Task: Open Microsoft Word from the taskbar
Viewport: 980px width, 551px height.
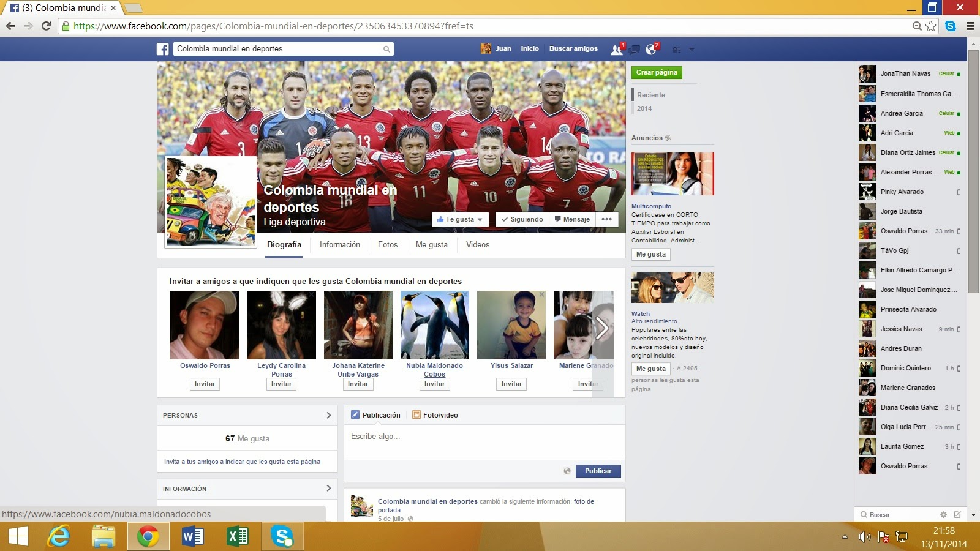Action: (x=192, y=536)
